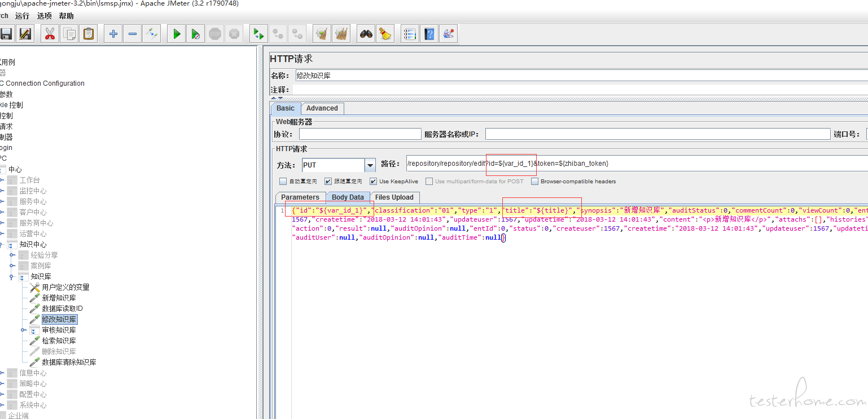Click the Paste clipboard icon

[x=89, y=34]
